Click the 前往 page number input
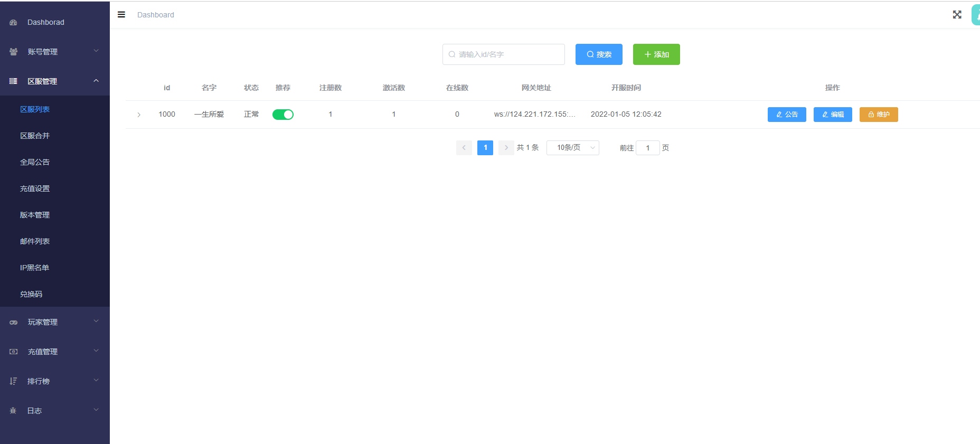This screenshot has height=444, width=980. click(648, 148)
